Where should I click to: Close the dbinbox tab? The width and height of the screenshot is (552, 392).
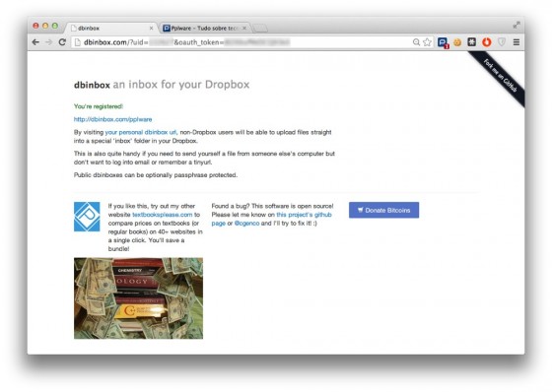(152, 28)
